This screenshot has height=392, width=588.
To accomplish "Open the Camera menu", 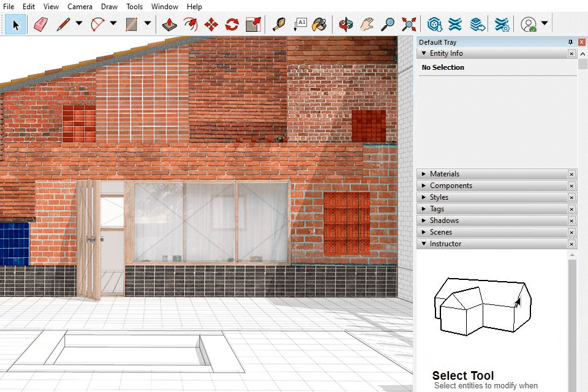I will [80, 7].
